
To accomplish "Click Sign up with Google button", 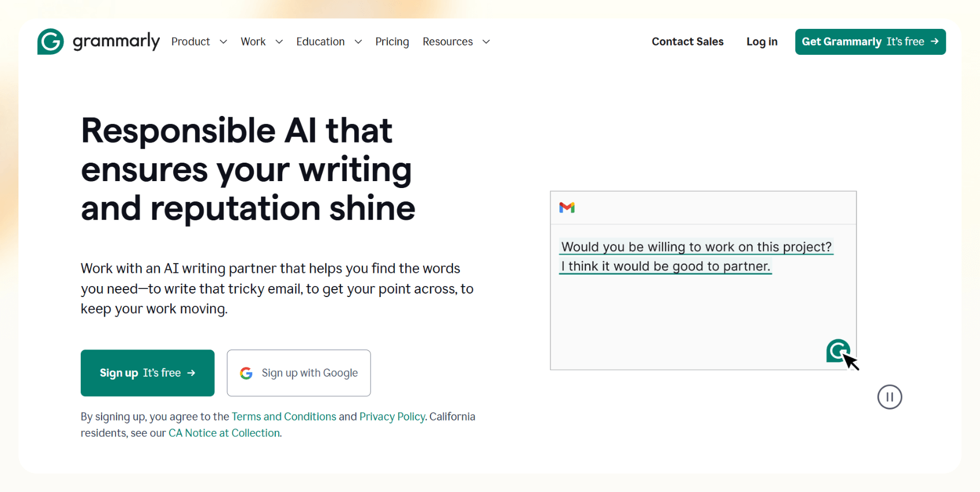I will click(299, 373).
